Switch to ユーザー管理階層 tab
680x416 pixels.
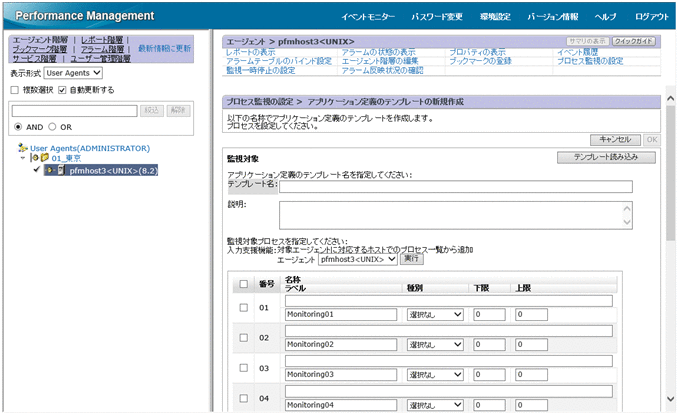pyautogui.click(x=100, y=58)
